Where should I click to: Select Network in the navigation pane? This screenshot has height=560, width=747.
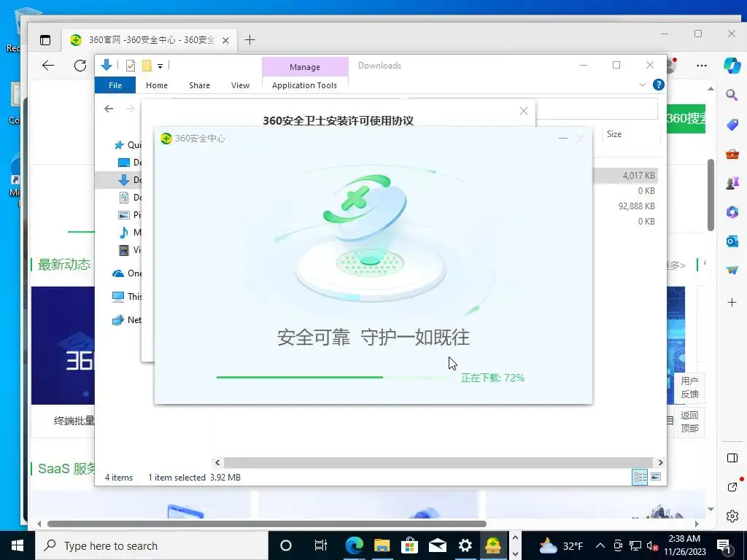point(127,320)
